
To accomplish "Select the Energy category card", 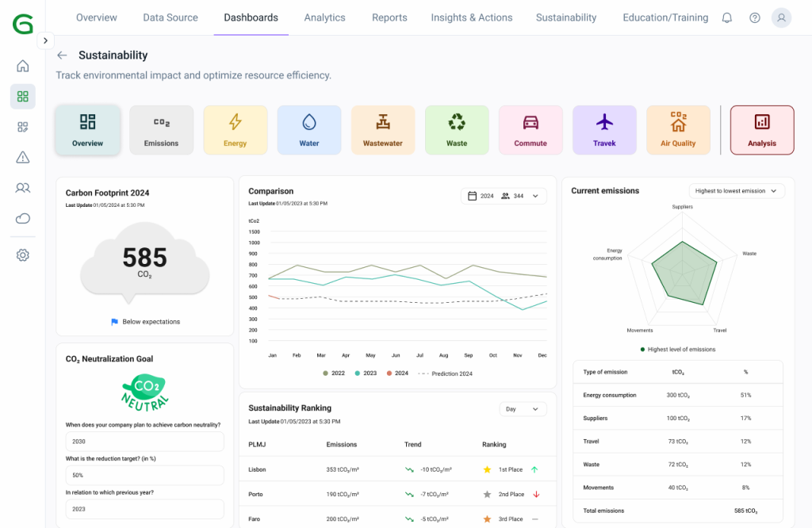I will coord(236,130).
